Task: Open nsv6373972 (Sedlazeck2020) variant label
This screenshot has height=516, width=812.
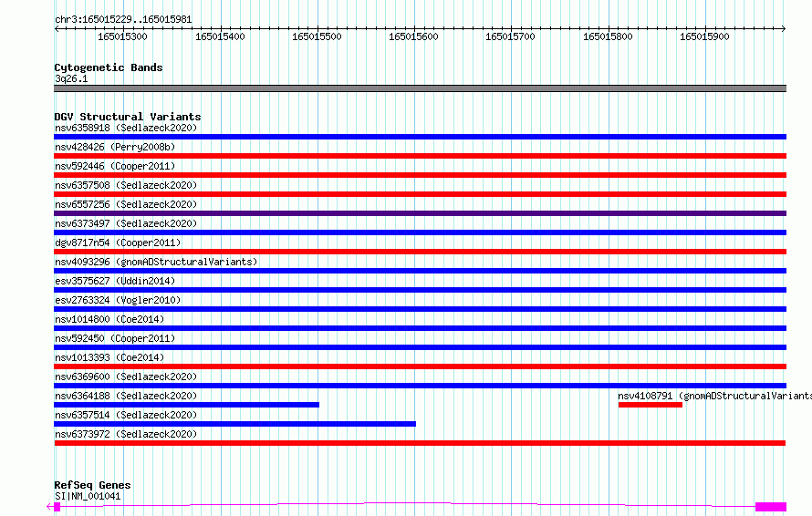Action: pyautogui.click(x=126, y=434)
